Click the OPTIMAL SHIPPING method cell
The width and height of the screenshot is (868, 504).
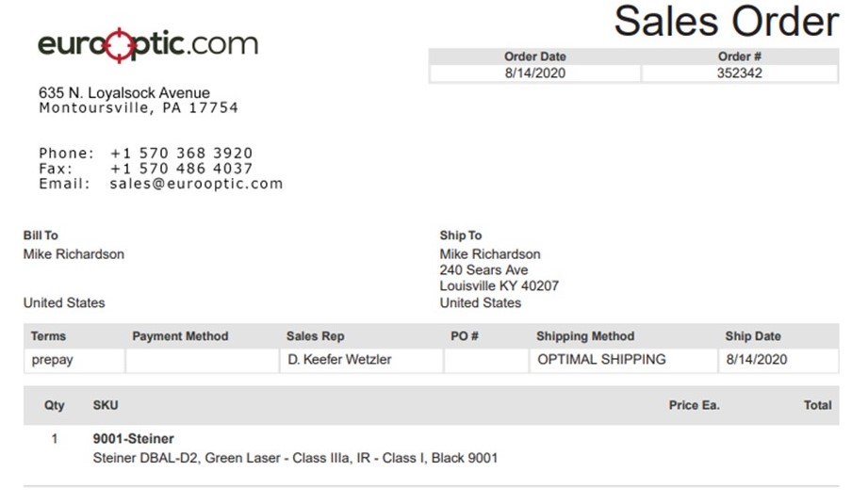click(601, 359)
